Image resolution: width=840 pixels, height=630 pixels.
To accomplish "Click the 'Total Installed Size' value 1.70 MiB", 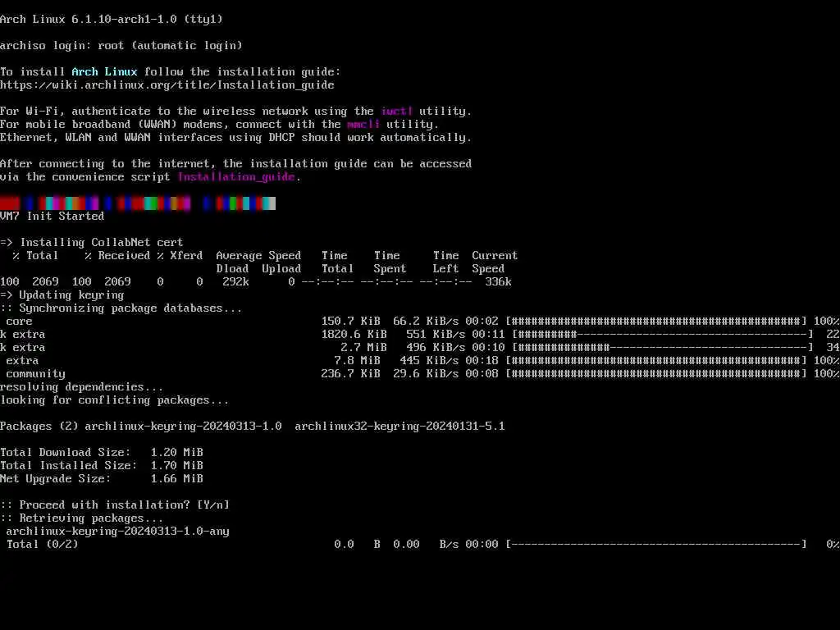I will click(x=177, y=466).
